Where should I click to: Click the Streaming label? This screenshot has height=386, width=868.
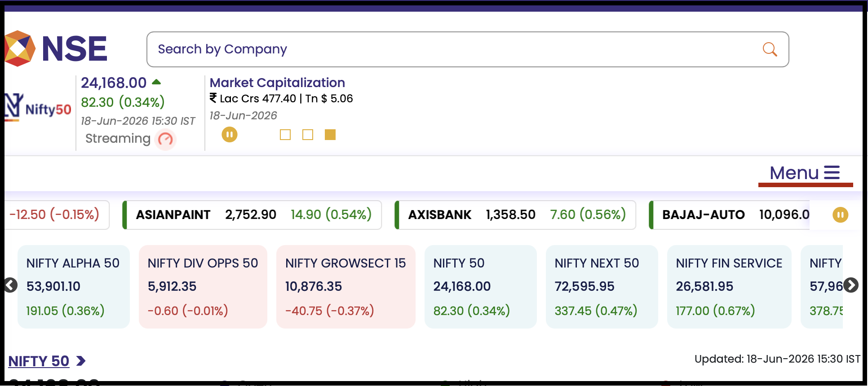pyautogui.click(x=118, y=139)
